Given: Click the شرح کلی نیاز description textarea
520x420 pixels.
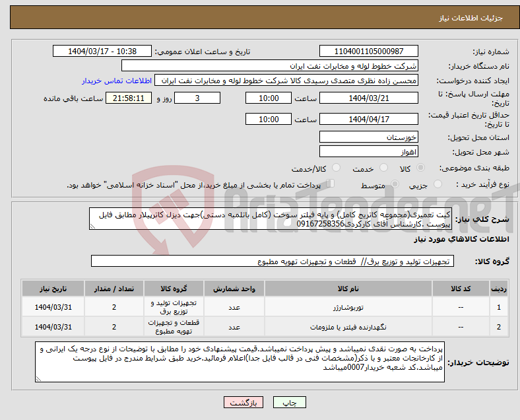Looking at the screenshot, I should point(271,219).
